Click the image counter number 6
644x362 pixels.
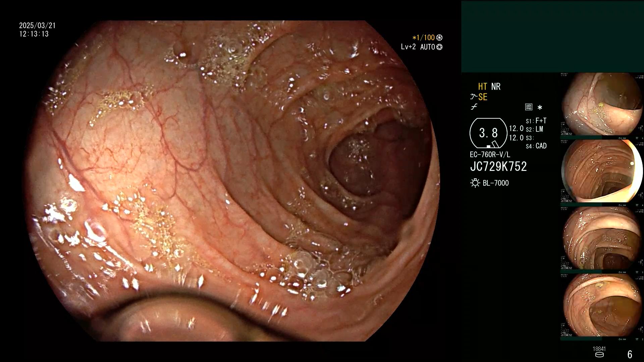[630, 354]
